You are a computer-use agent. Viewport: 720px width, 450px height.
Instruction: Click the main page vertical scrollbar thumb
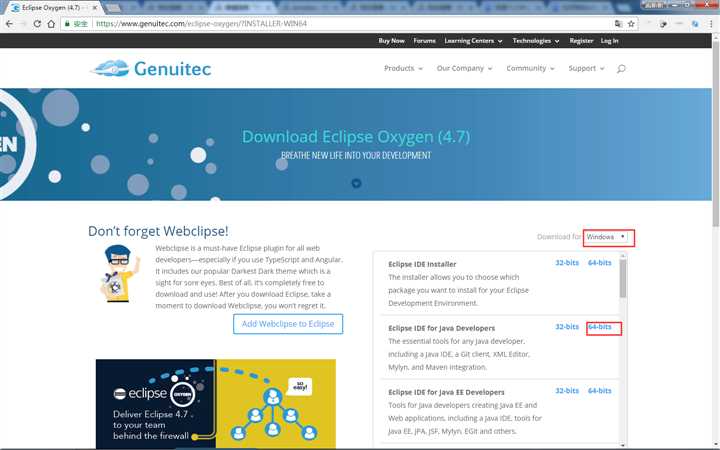tap(716, 135)
